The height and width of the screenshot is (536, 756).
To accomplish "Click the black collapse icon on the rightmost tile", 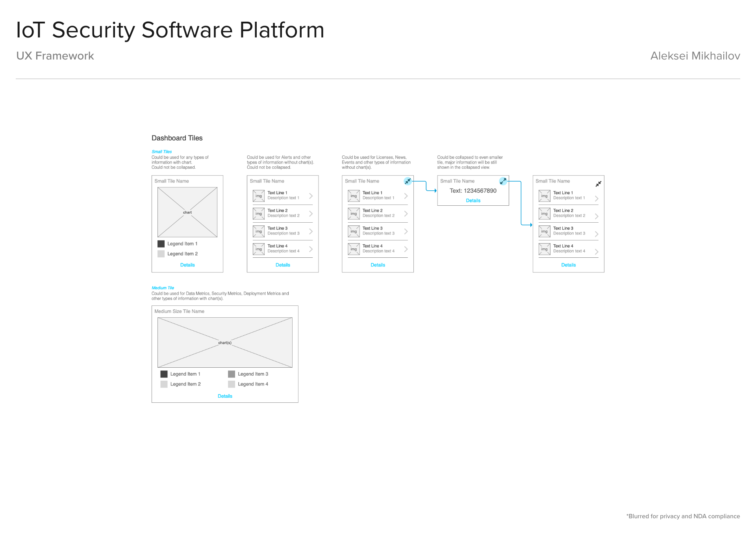I will [x=598, y=184].
